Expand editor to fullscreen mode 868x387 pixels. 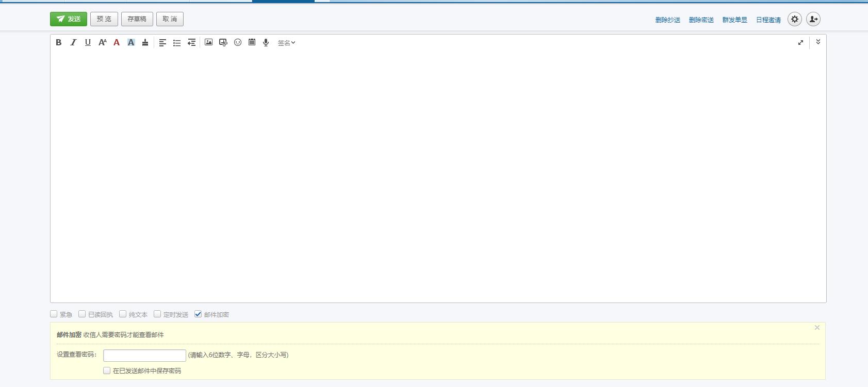pos(800,43)
